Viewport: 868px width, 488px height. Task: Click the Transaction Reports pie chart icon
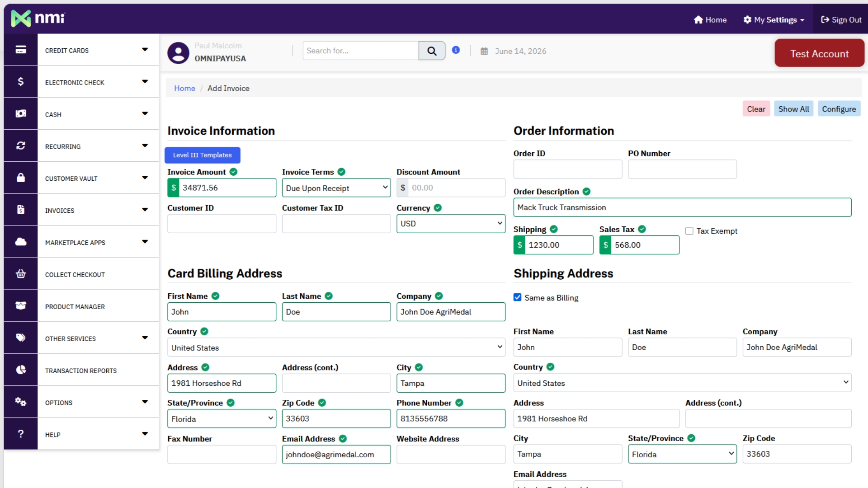point(21,370)
